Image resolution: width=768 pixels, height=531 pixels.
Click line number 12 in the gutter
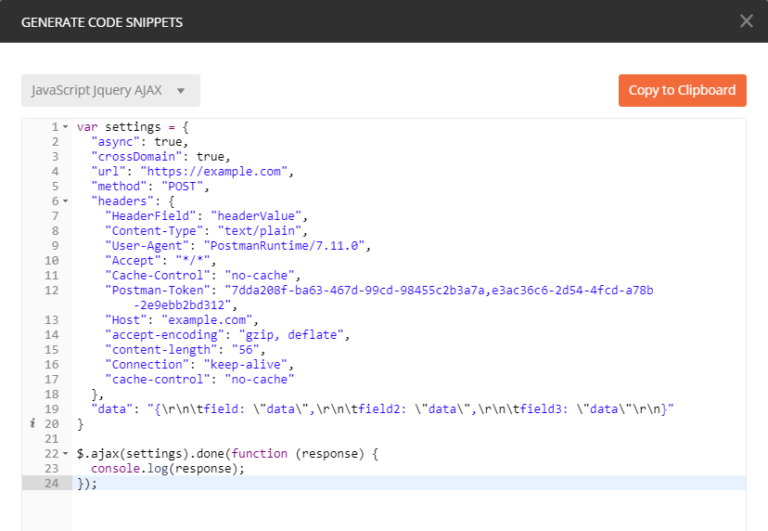pos(52,290)
